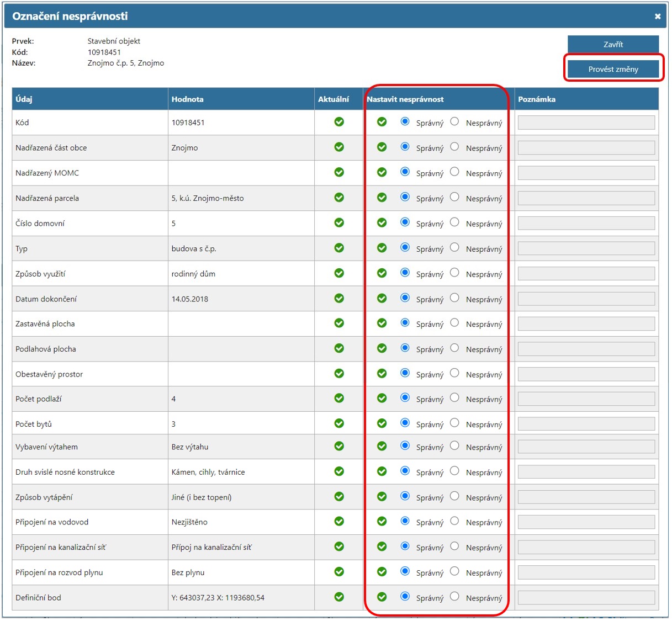Click the status check icon beside Správný for Zastavěná plocha

tap(382, 323)
